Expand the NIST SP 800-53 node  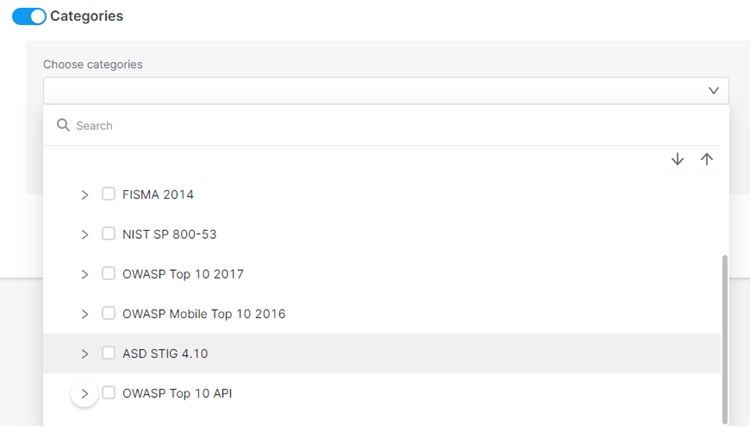85,234
